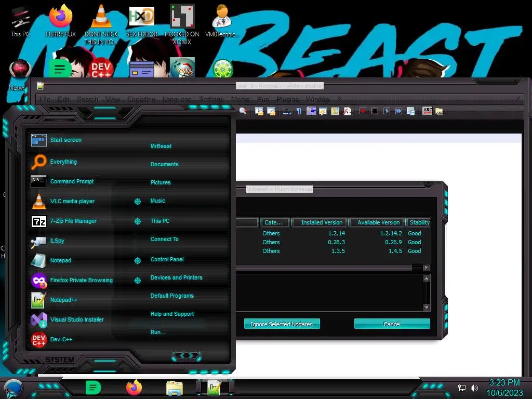Toggle Show All Characters pilcrow icon
This screenshot has height=399, width=532.
click(299, 111)
